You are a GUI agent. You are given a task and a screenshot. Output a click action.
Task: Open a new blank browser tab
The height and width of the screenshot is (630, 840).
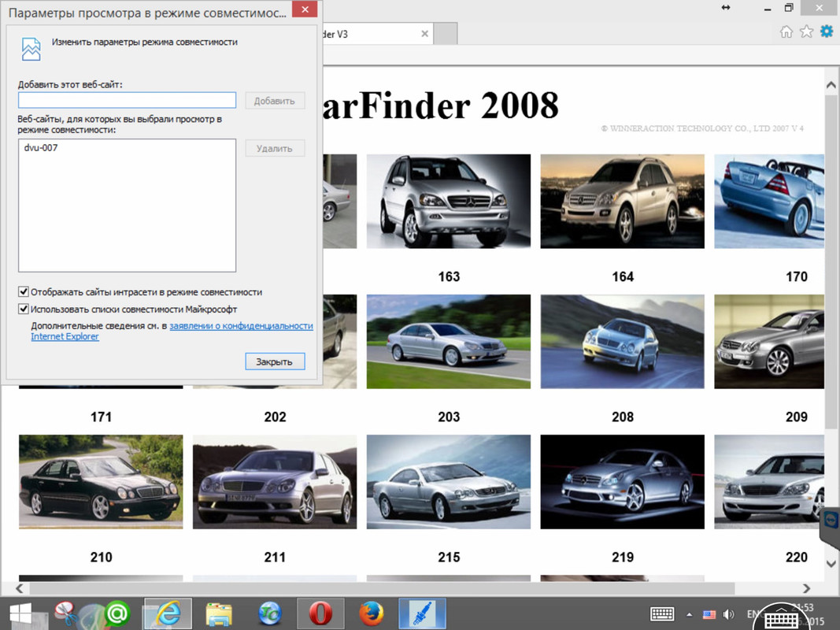[x=446, y=34]
